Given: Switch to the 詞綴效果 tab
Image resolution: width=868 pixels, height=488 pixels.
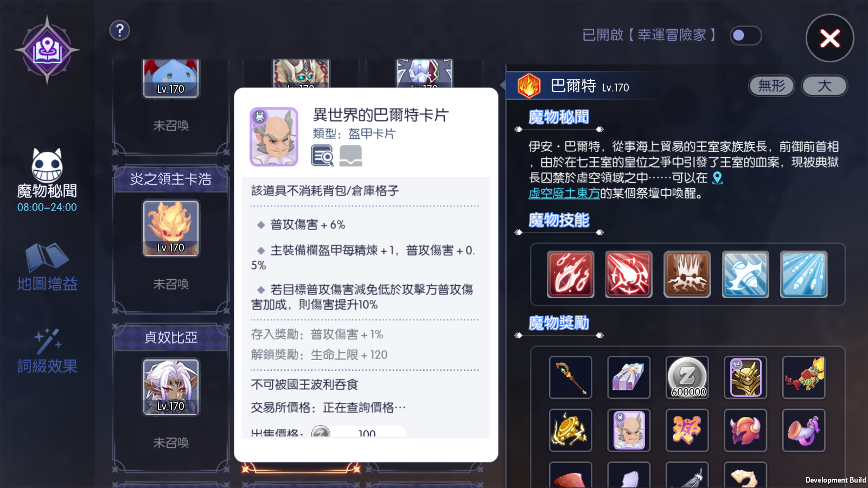Looking at the screenshot, I should (x=47, y=351).
